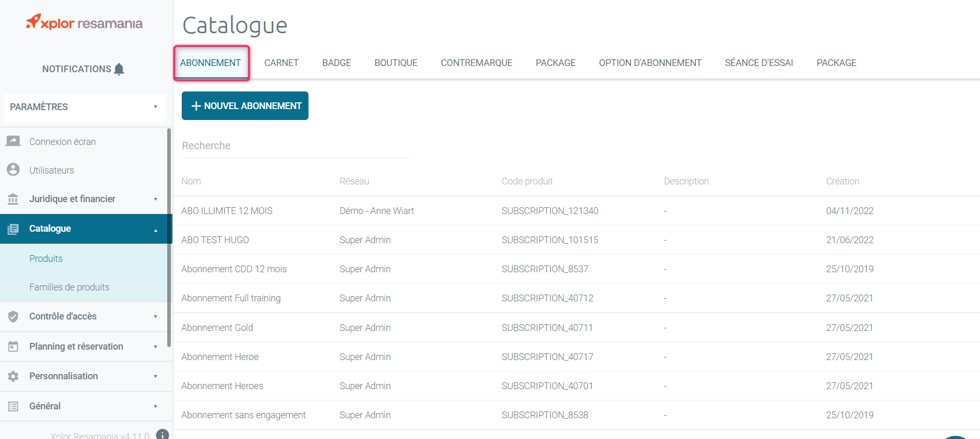The width and height of the screenshot is (980, 439).
Task: Expand Personnalisation arrow
Action: click(x=155, y=377)
